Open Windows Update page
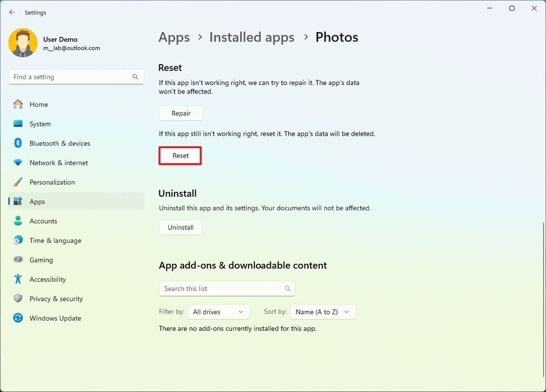 (76, 318)
